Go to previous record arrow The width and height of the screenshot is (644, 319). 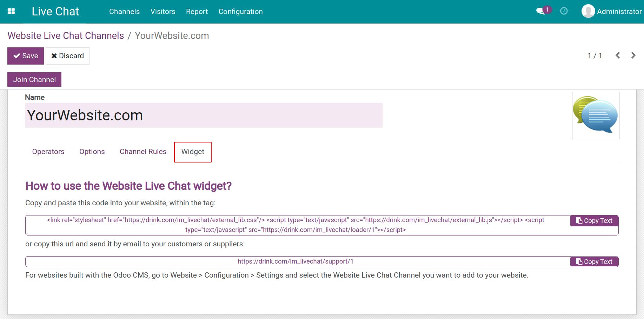click(618, 55)
